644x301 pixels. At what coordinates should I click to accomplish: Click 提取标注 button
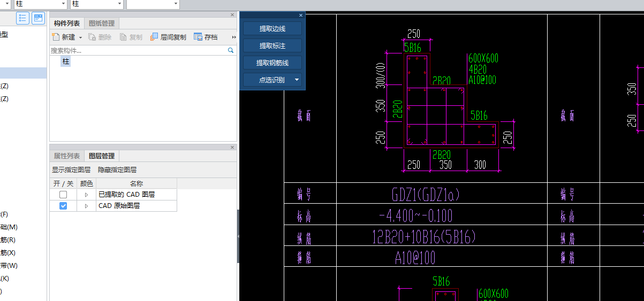pyautogui.click(x=272, y=46)
